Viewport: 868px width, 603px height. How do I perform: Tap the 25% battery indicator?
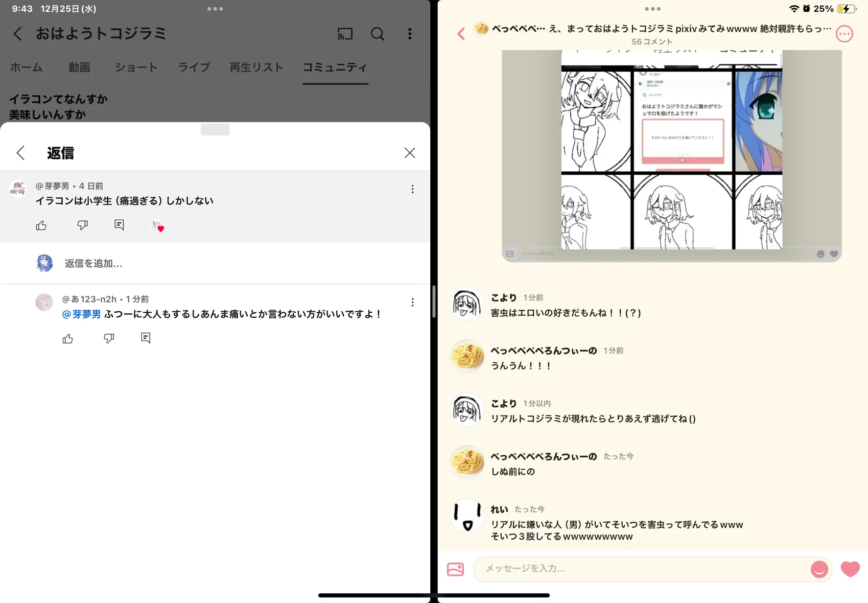(836, 9)
